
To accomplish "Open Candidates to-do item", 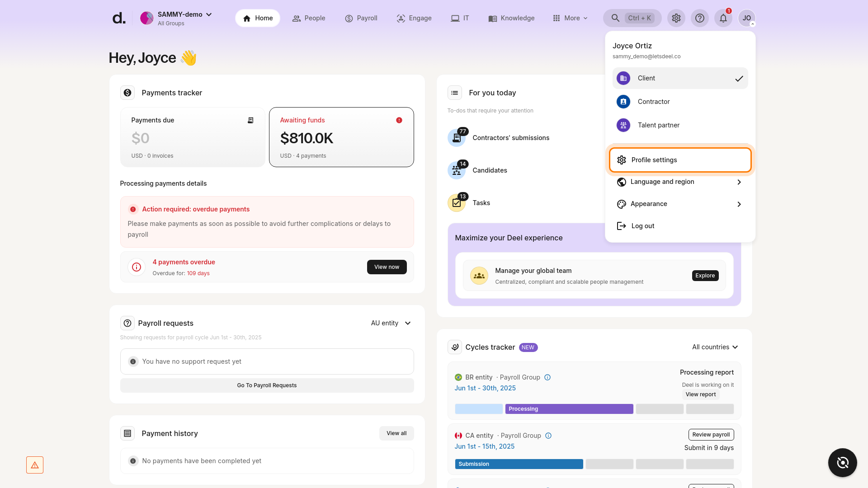I will 490,170.
